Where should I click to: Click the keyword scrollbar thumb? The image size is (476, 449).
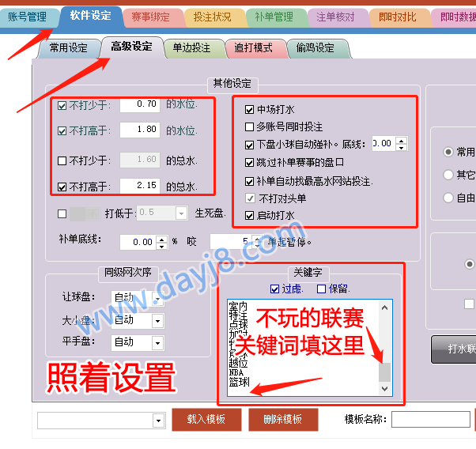[384, 372]
